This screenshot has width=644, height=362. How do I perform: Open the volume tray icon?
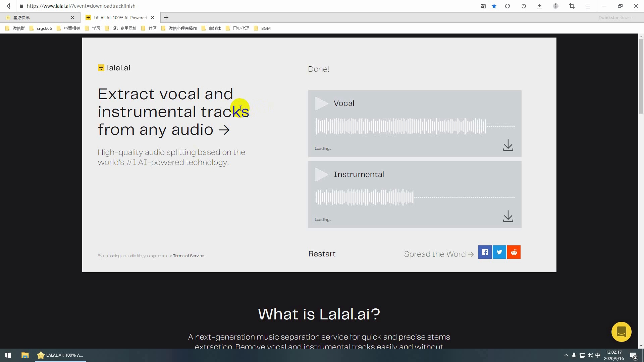coord(590,355)
